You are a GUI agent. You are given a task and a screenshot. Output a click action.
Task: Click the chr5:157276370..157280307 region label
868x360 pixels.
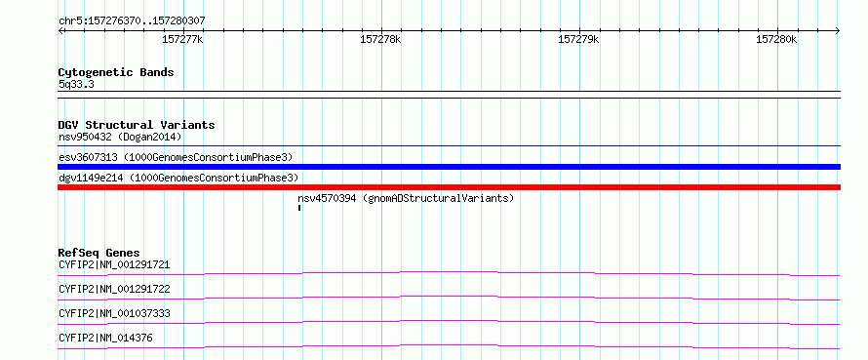click(x=132, y=21)
